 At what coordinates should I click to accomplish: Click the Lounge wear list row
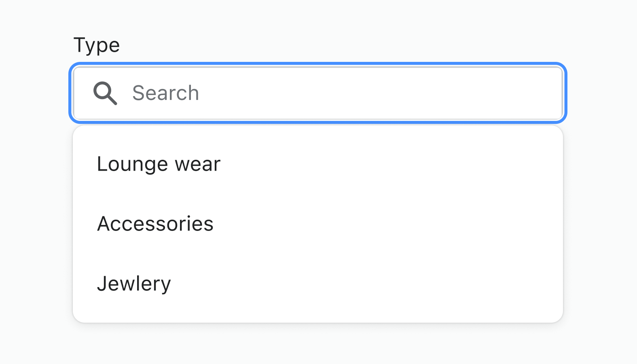pyautogui.click(x=318, y=164)
